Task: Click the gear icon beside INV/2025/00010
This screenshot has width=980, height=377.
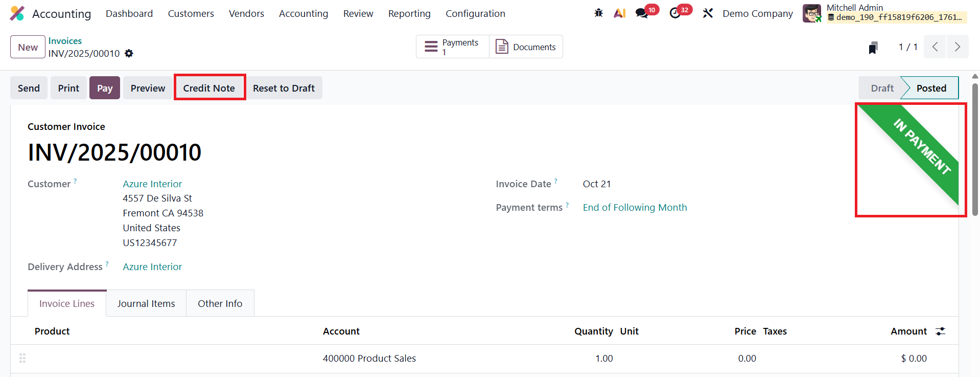Action: tap(129, 53)
